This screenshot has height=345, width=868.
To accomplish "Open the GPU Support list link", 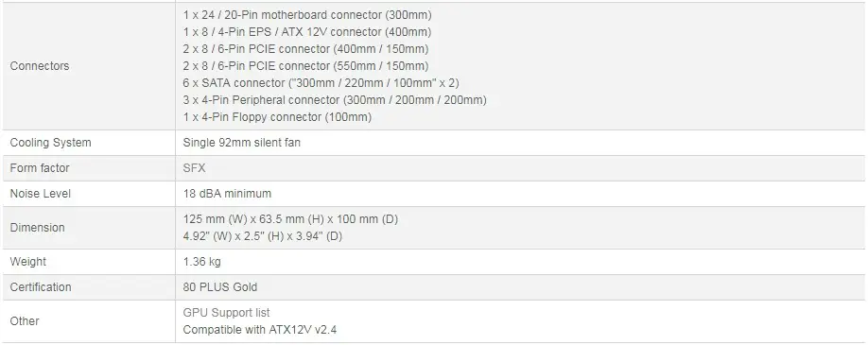I will click(226, 313).
